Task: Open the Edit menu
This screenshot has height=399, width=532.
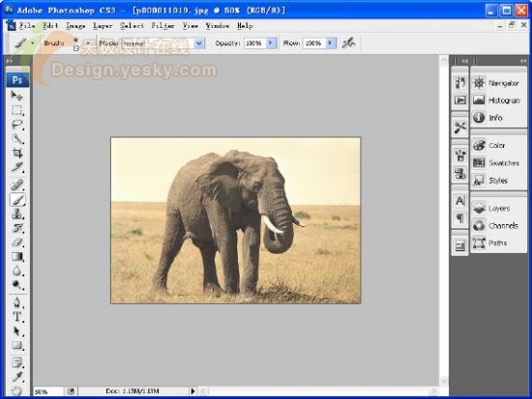Action: [x=50, y=26]
